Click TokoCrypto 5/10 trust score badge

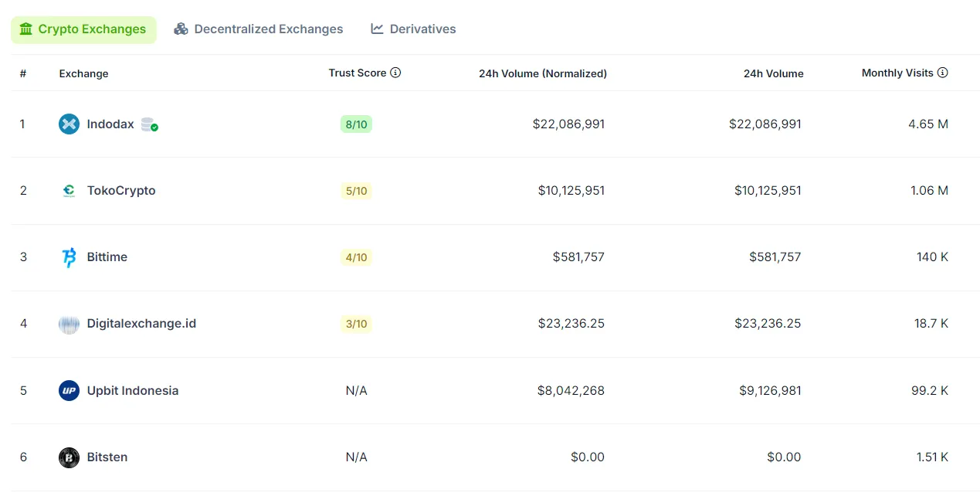(x=356, y=190)
